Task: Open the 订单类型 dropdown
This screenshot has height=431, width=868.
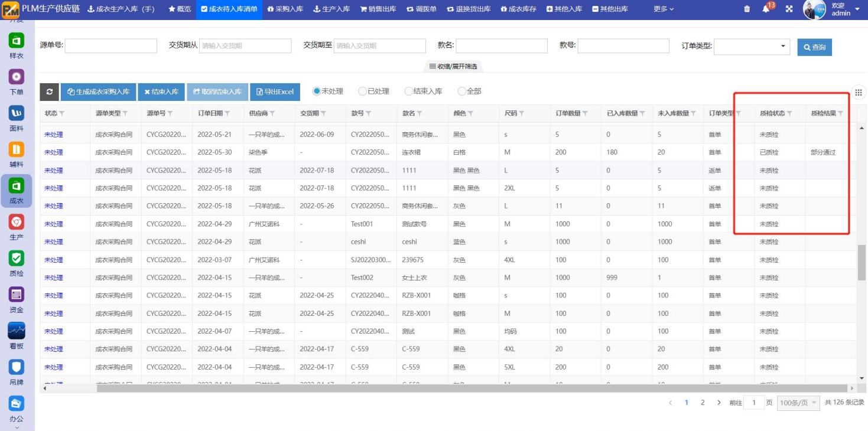Action: (x=752, y=46)
